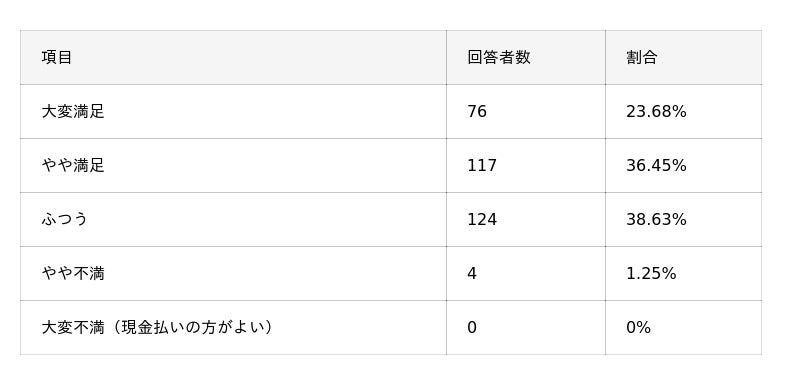The image size is (800, 385).
Task: Select the ふつう row label
Action: point(65,220)
